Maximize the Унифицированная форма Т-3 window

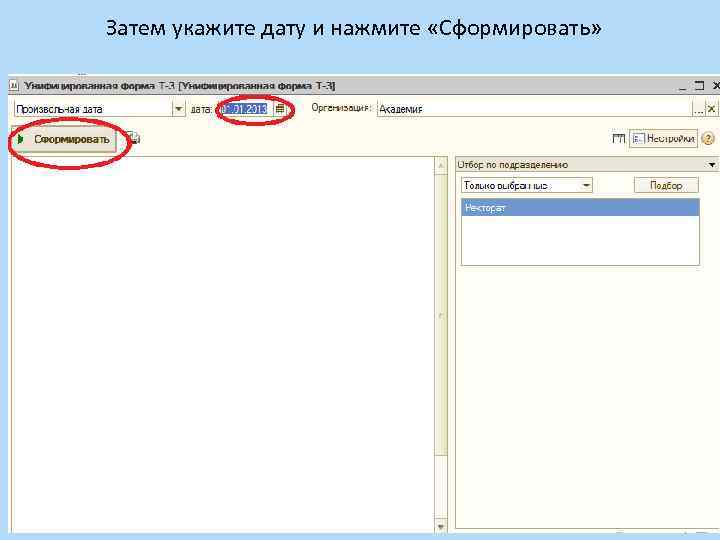pos(699,86)
